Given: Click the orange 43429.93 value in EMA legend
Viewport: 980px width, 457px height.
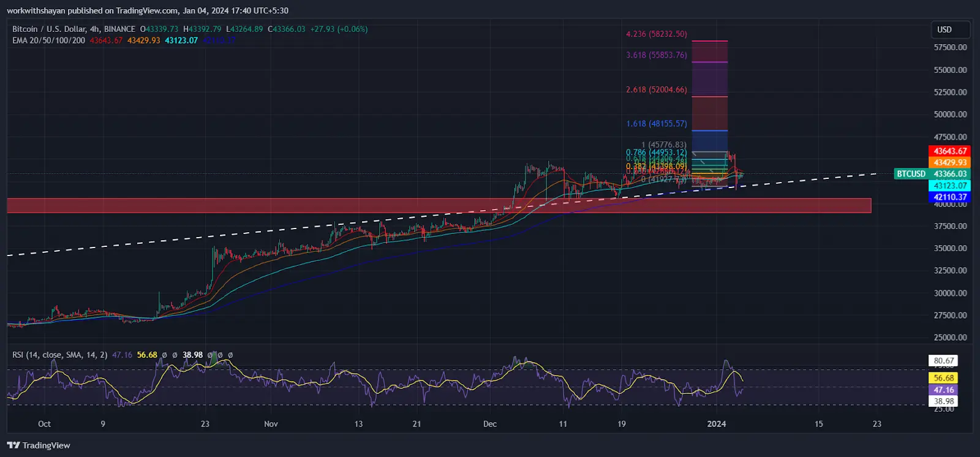Looking at the screenshot, I should pyautogui.click(x=144, y=40).
